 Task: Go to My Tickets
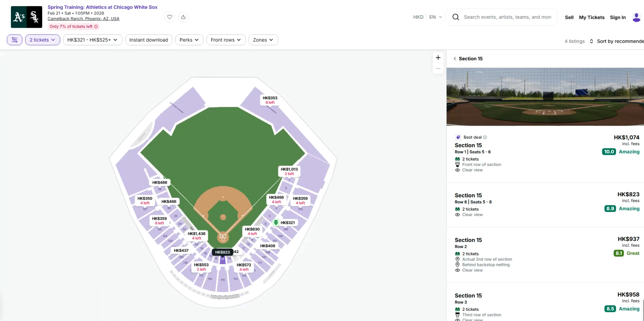click(x=592, y=17)
